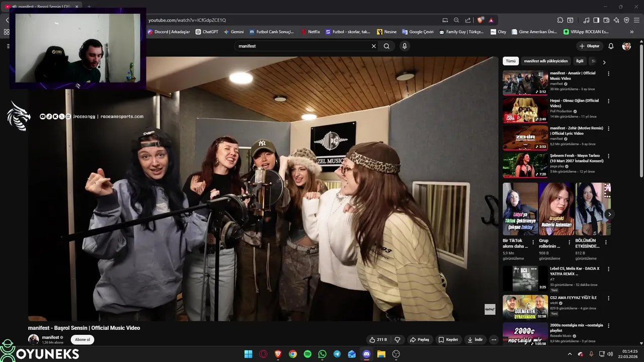The image size is (644, 362).
Task: Toggle the browser sidebar panel icon
Action: point(596,20)
